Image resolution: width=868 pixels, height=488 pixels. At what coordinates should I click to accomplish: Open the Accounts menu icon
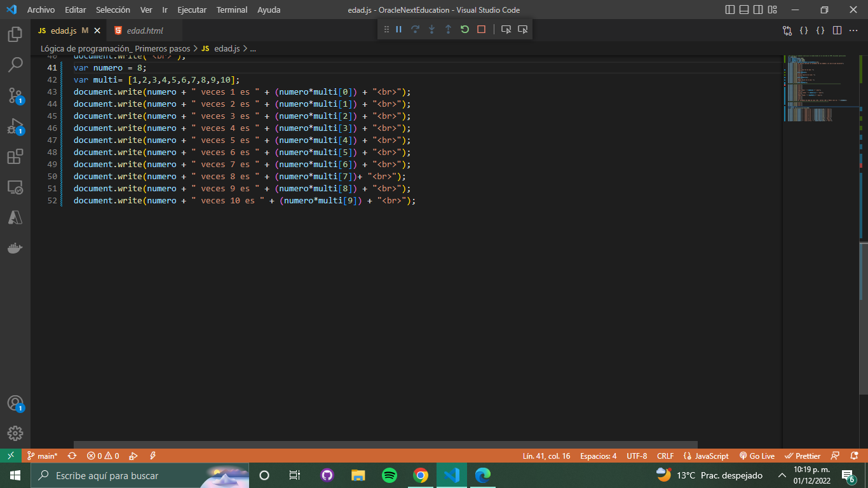15,403
